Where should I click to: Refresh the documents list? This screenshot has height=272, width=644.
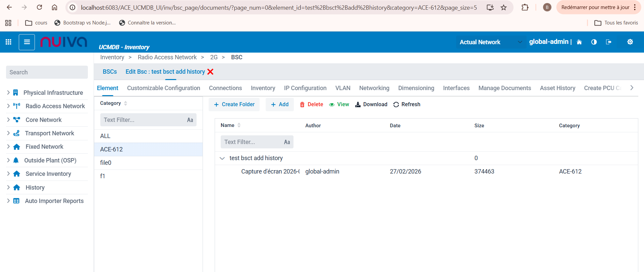pos(407,105)
